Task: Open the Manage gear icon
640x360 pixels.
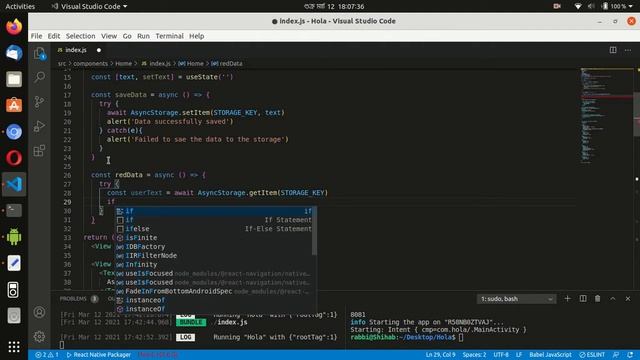Action: [40, 337]
